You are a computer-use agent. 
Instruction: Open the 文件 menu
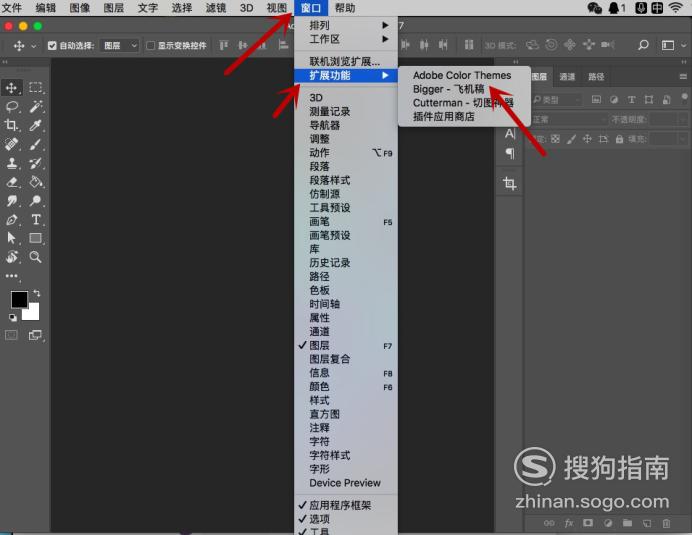pos(12,8)
